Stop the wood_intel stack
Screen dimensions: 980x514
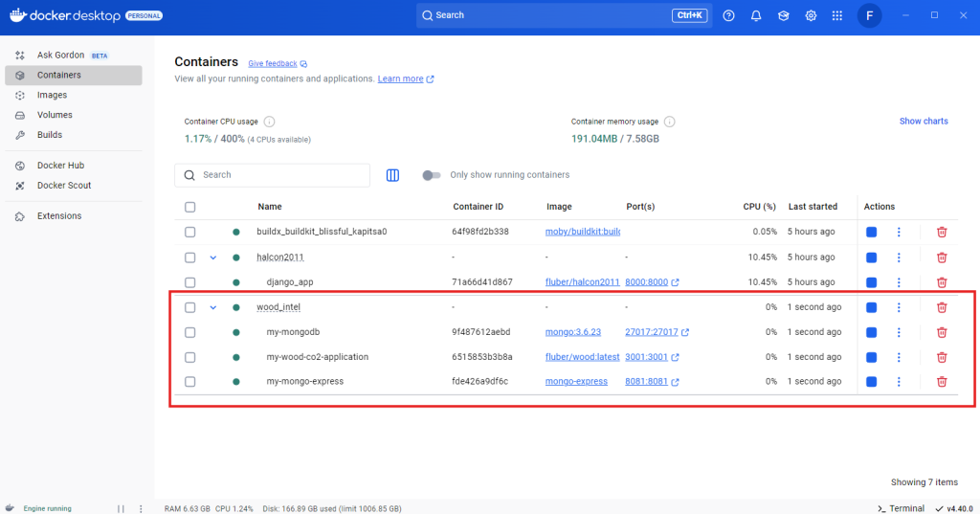click(871, 307)
